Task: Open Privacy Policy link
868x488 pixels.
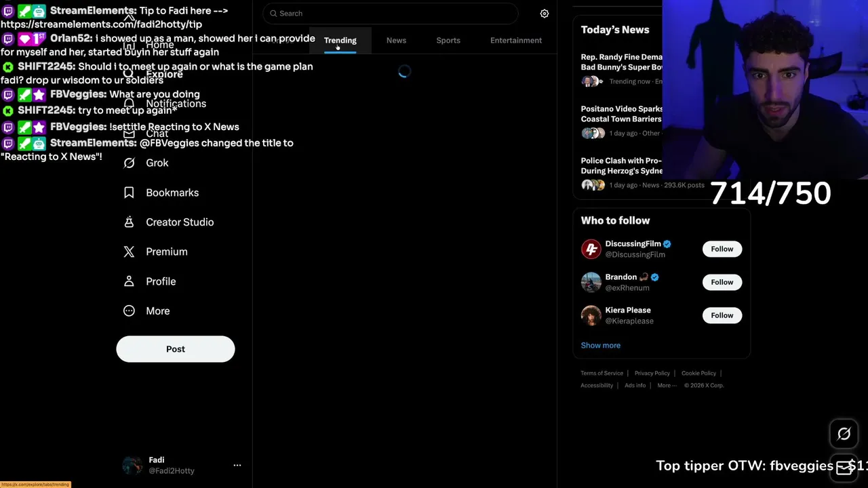Action: (x=652, y=373)
